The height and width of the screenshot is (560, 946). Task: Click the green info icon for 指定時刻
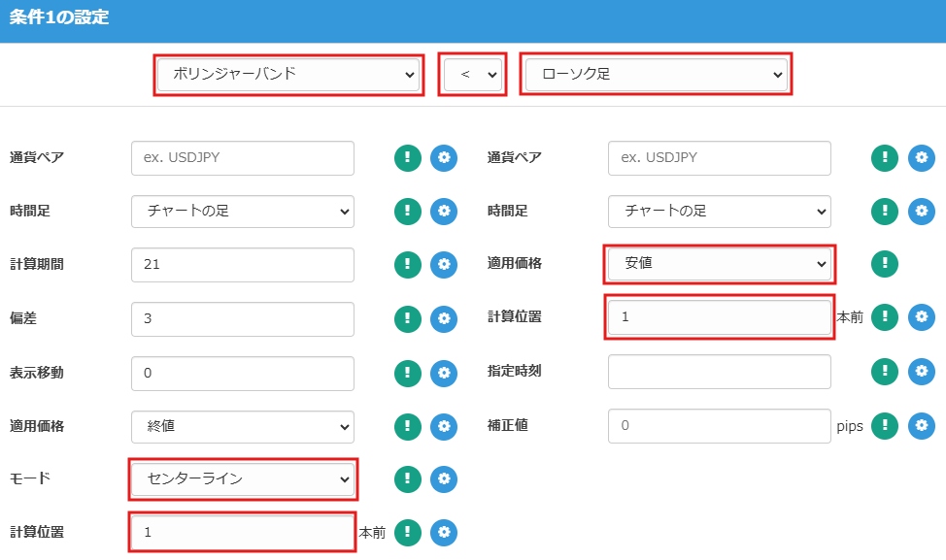tap(884, 372)
